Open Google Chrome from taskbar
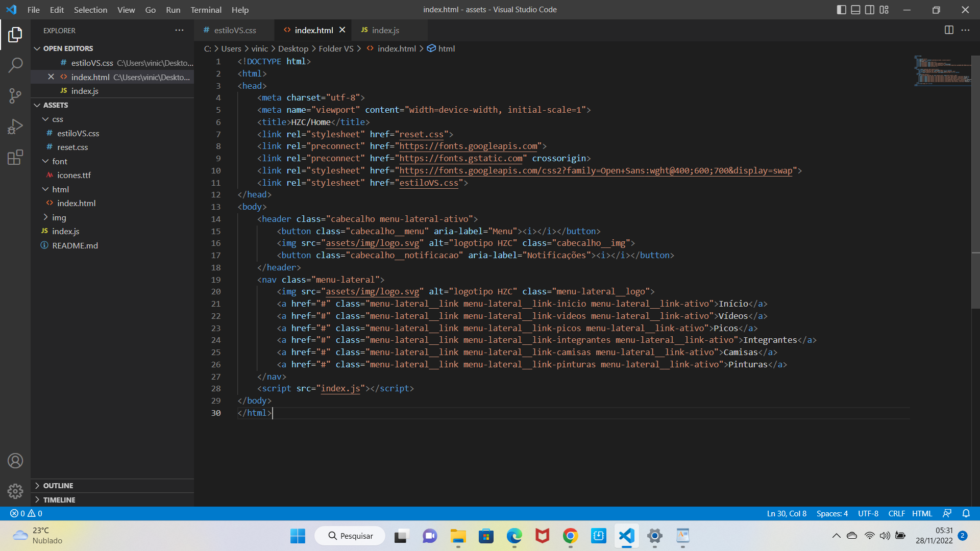 pos(570,536)
